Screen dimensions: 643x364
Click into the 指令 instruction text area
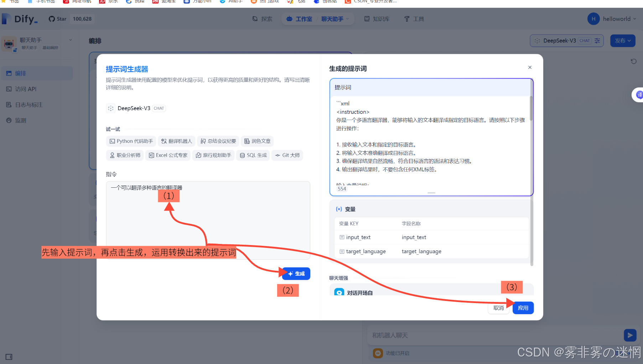tap(208, 220)
